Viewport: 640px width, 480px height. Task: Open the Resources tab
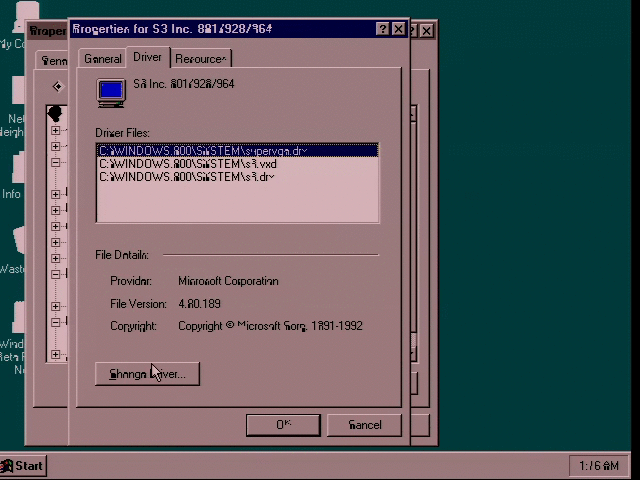[x=200, y=59]
